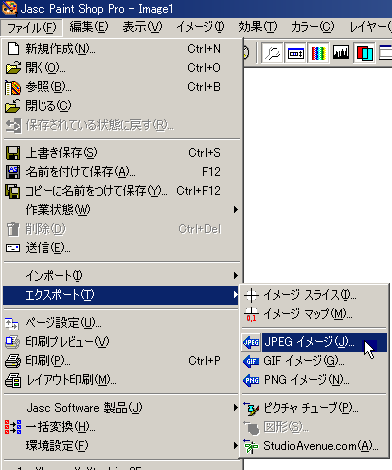Choose 名前を付けて保存(A)... menu entry

pyautogui.click(x=122, y=172)
